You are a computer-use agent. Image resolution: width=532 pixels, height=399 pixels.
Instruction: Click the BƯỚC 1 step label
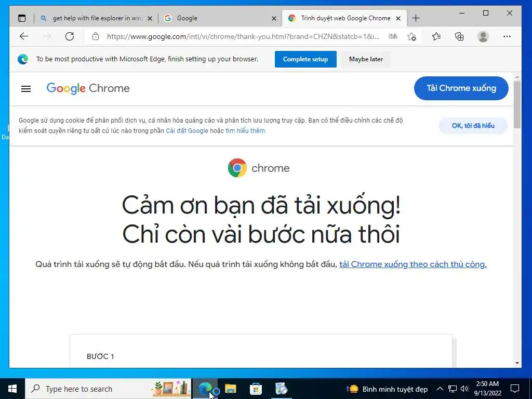(100, 356)
